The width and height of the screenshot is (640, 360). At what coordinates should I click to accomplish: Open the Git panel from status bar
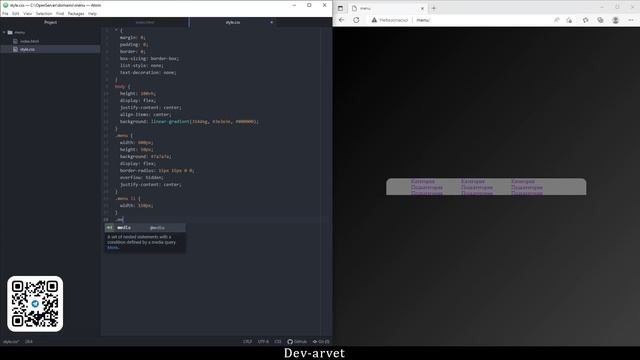pyautogui.click(x=321, y=342)
